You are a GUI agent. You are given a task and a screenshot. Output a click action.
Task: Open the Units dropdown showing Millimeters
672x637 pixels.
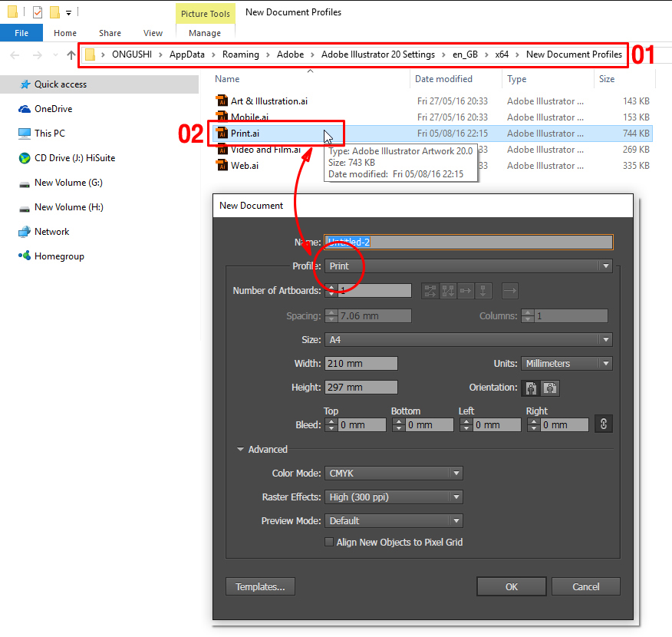click(567, 364)
